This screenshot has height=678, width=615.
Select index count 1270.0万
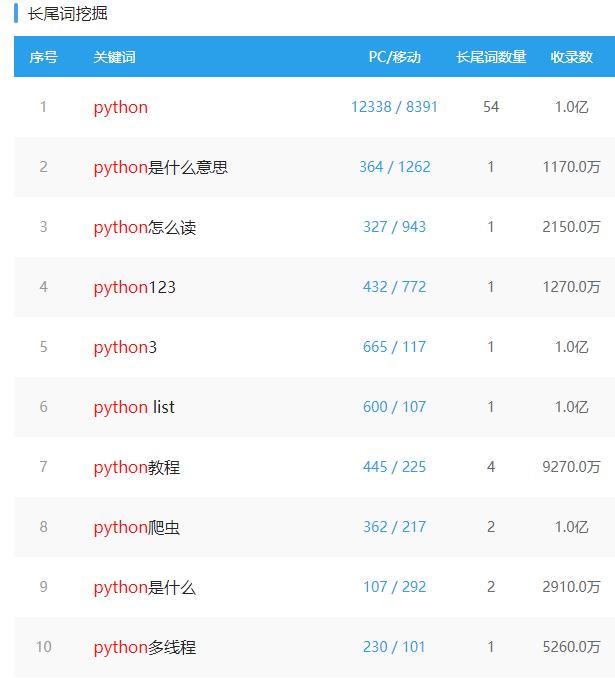click(571, 287)
